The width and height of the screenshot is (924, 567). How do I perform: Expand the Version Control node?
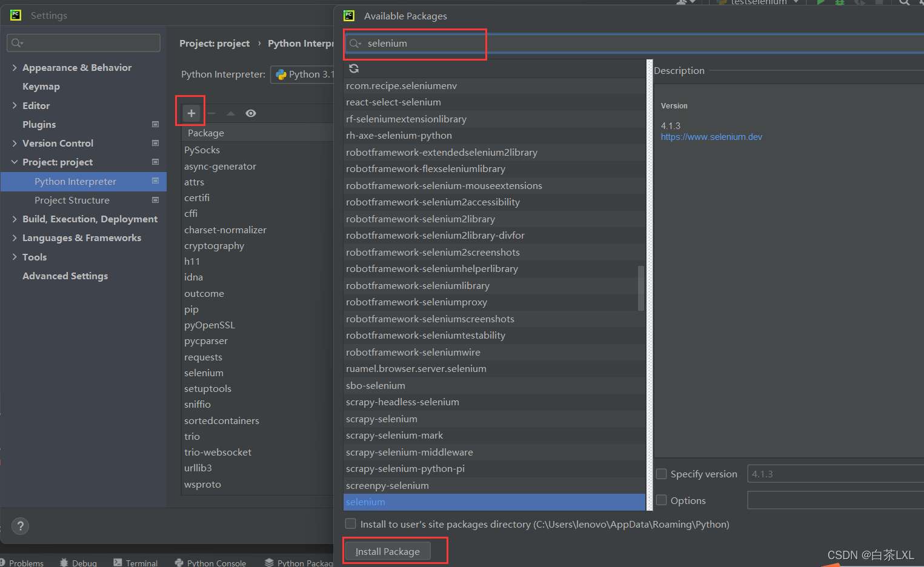click(x=15, y=143)
